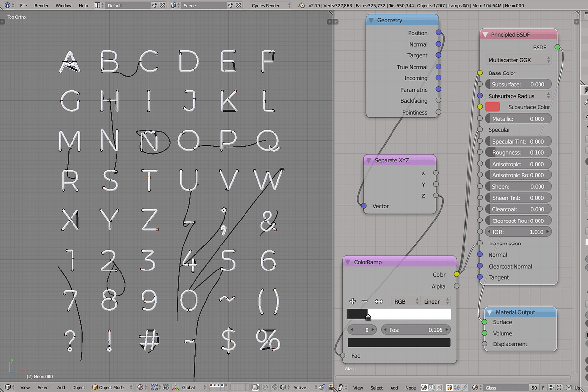Browse materials icon next to Glass
This screenshot has width=588, height=392.
point(476,387)
